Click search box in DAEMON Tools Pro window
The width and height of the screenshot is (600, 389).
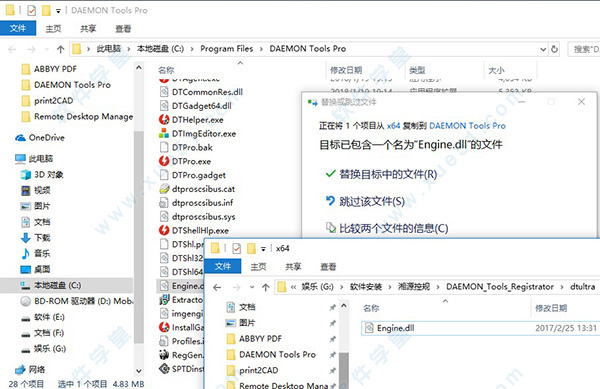(x=584, y=49)
